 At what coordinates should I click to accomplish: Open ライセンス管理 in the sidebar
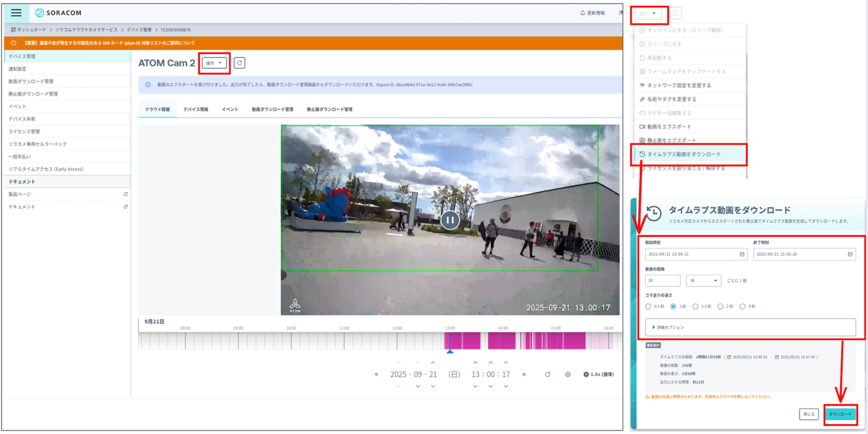click(x=67, y=132)
